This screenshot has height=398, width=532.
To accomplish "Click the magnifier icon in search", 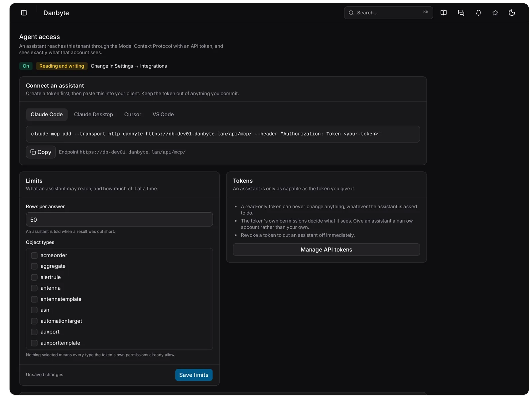I will [x=351, y=13].
